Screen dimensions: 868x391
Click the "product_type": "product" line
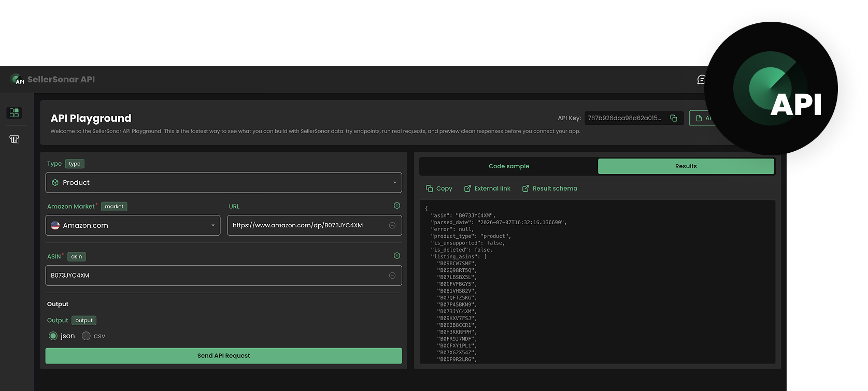point(471,236)
